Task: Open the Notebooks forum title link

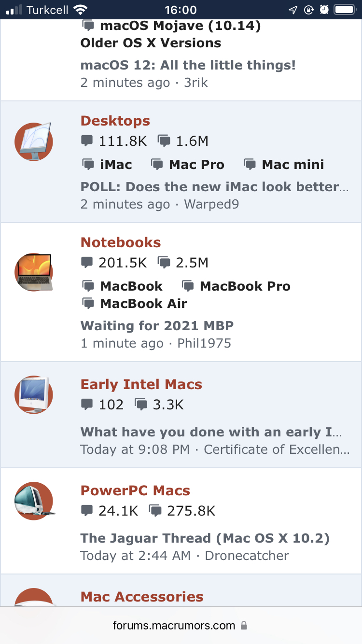Action: (121, 242)
